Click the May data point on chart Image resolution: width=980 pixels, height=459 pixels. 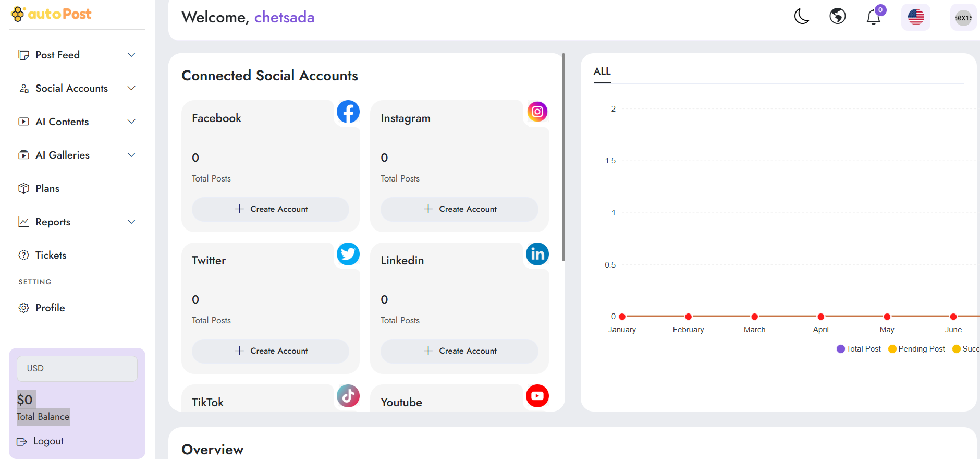click(x=887, y=317)
